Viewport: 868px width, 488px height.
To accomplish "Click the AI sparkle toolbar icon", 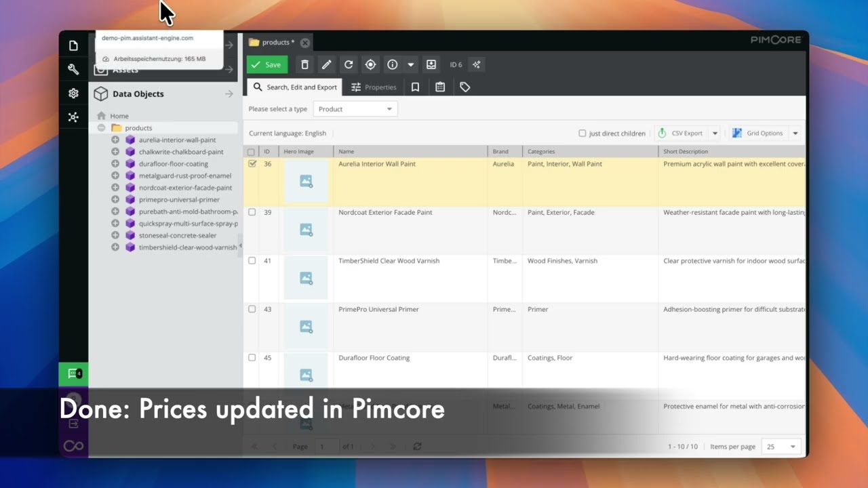I will click(x=476, y=64).
